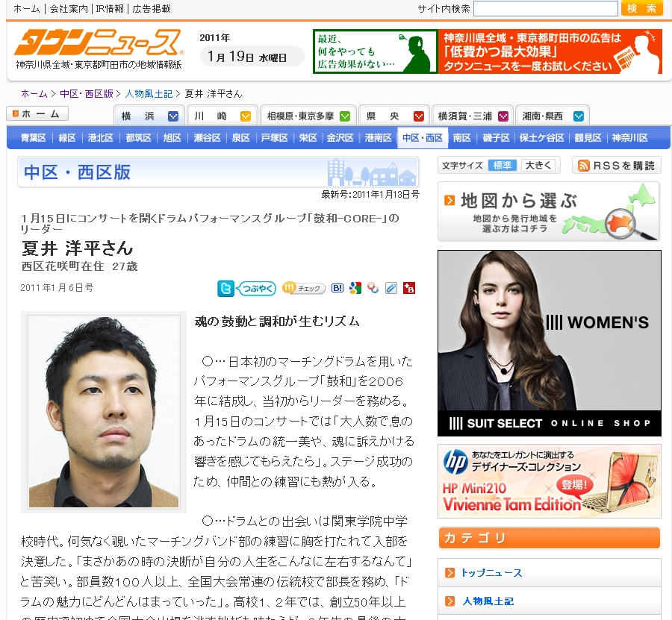The image size is (672, 620).
Task: Open トップニュース category link
Action: pos(491,573)
